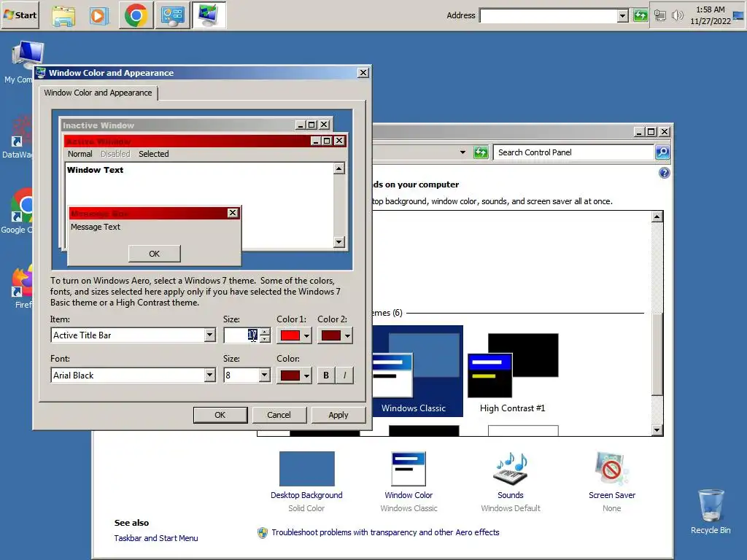Switch to Control Panel taskbar button

pyautogui.click(x=172, y=16)
